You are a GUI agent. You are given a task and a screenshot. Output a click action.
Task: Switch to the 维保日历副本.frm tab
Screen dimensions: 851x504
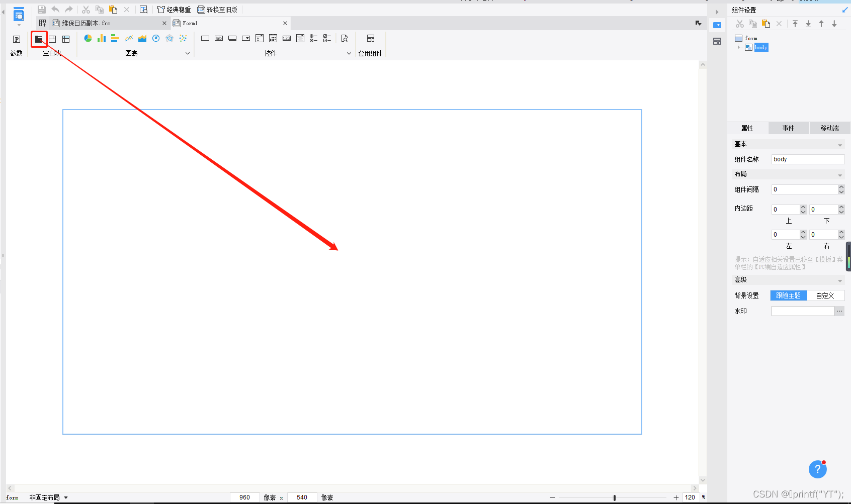tap(86, 23)
